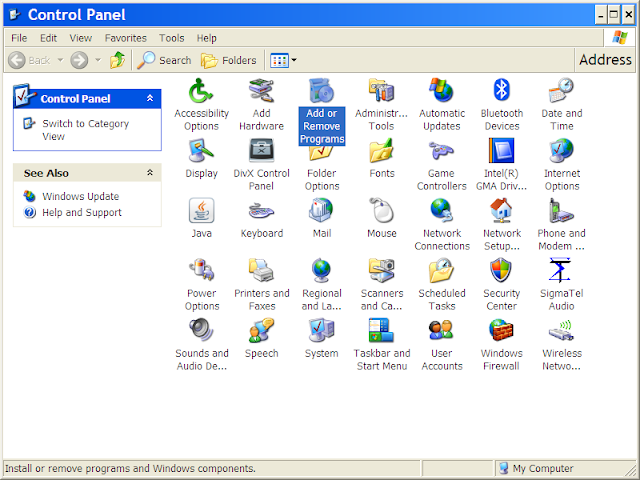Open Regional and Language Options icon

(x=322, y=270)
